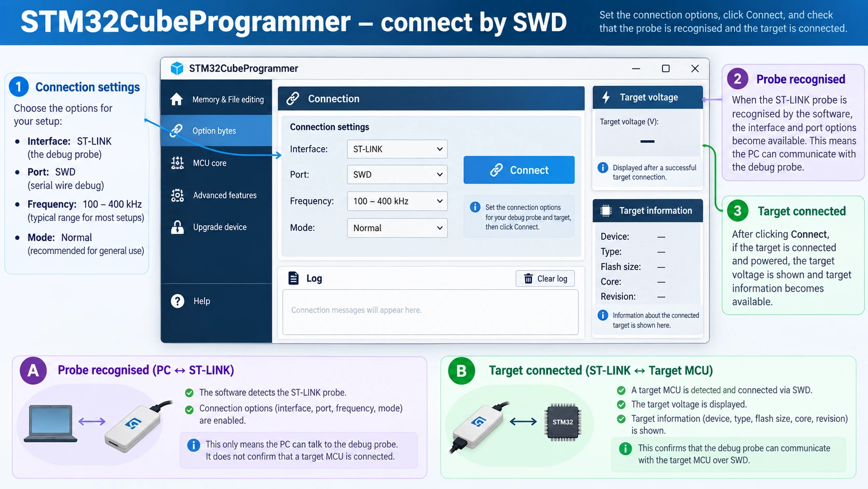Select Option bytes in the sidebar
Image resolution: width=868 pixels, height=489 pixels.
(x=216, y=130)
